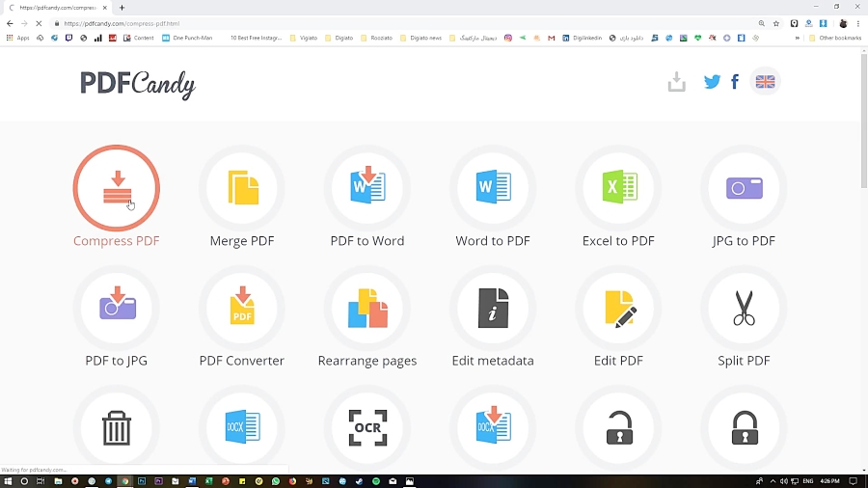The image size is (868, 488).
Task: Go back to previous page
Action: [10, 24]
